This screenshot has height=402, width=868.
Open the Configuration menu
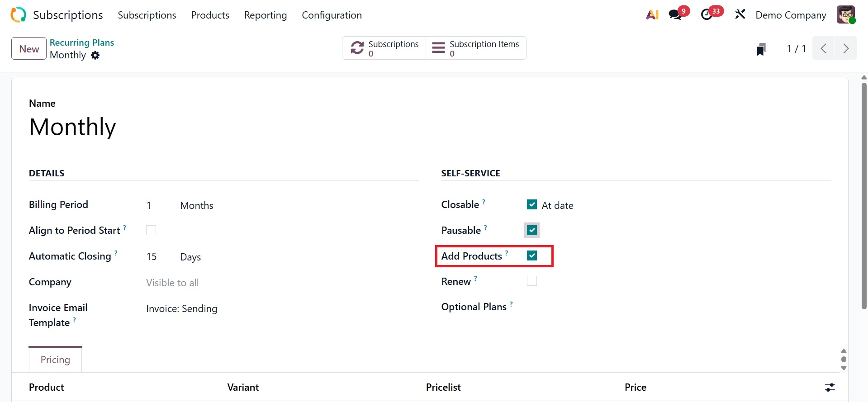(332, 15)
